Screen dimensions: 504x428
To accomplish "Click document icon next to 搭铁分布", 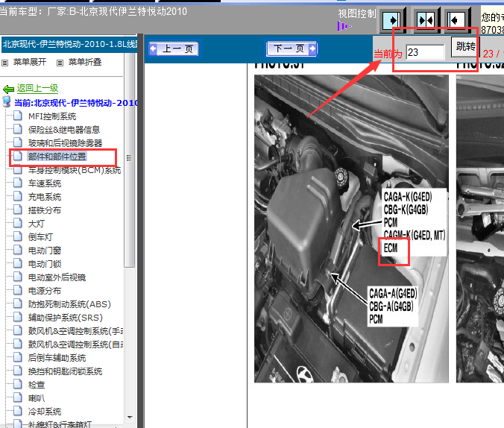I will pos(18,210).
